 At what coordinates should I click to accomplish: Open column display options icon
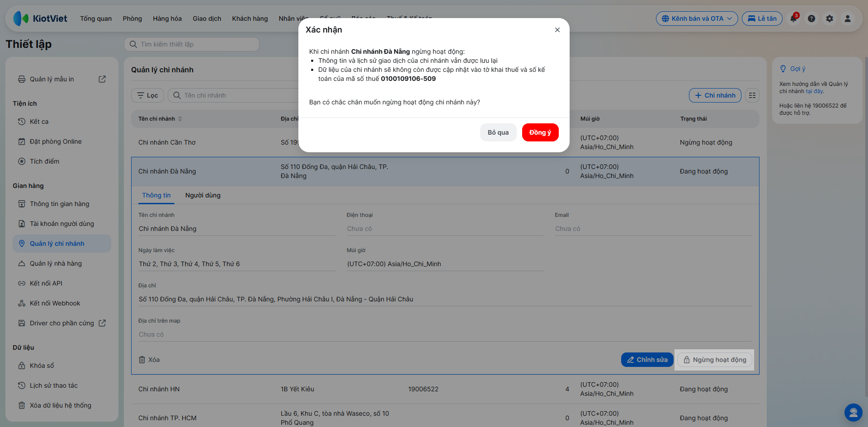point(752,95)
